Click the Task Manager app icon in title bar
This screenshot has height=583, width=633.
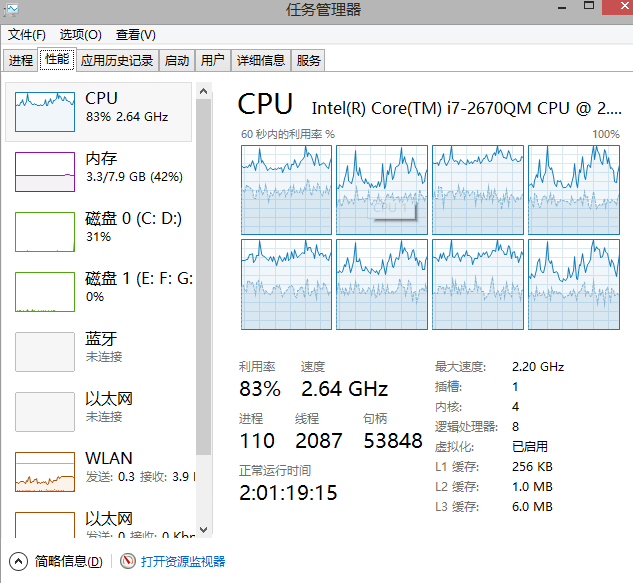(x=10, y=9)
